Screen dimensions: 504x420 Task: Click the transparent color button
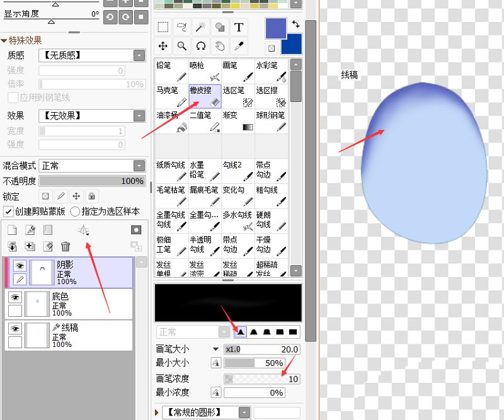click(x=272, y=48)
